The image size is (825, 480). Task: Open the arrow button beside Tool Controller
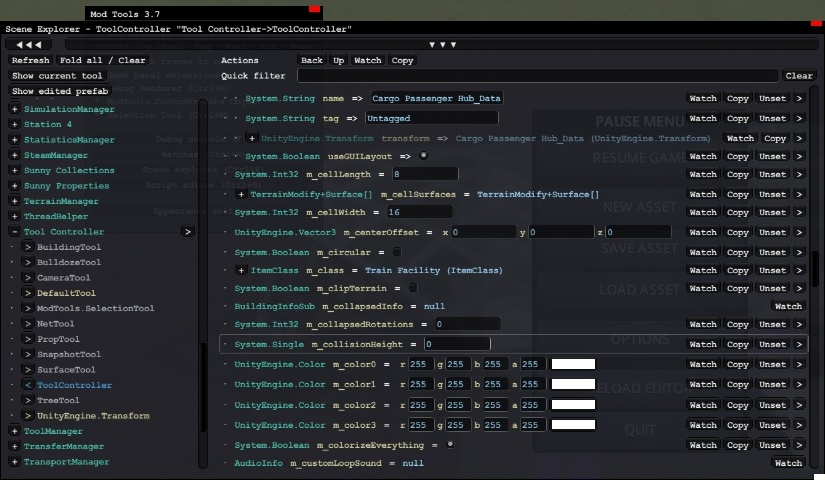coord(188,232)
